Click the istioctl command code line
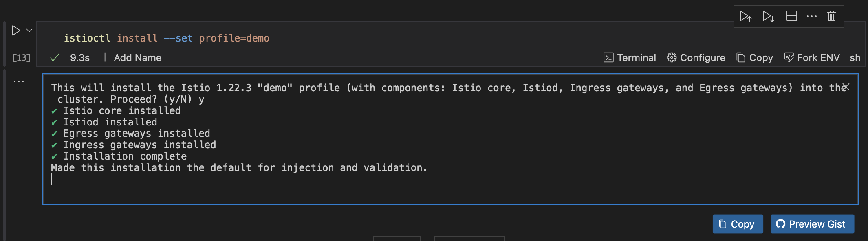The image size is (868, 241). coord(166,38)
